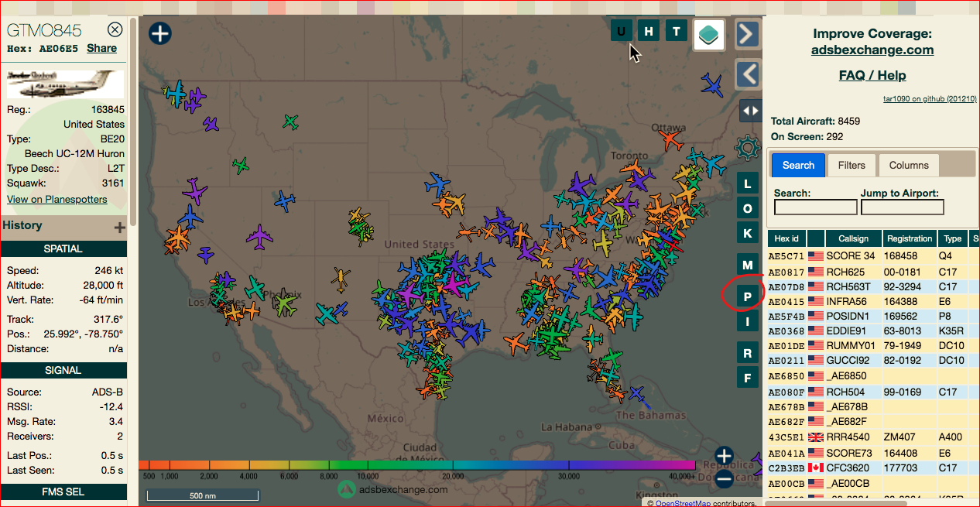
Task: Open tar1090 on github link
Action: [930, 99]
